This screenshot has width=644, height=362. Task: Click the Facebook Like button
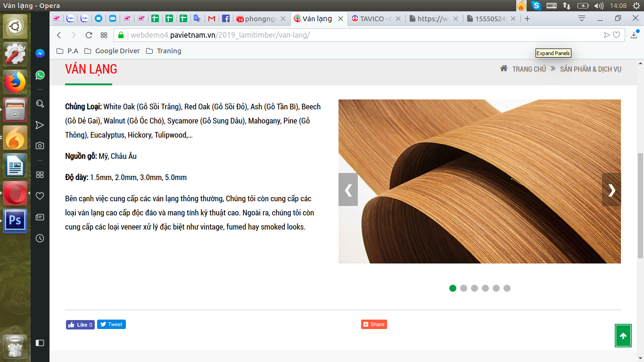pyautogui.click(x=80, y=324)
